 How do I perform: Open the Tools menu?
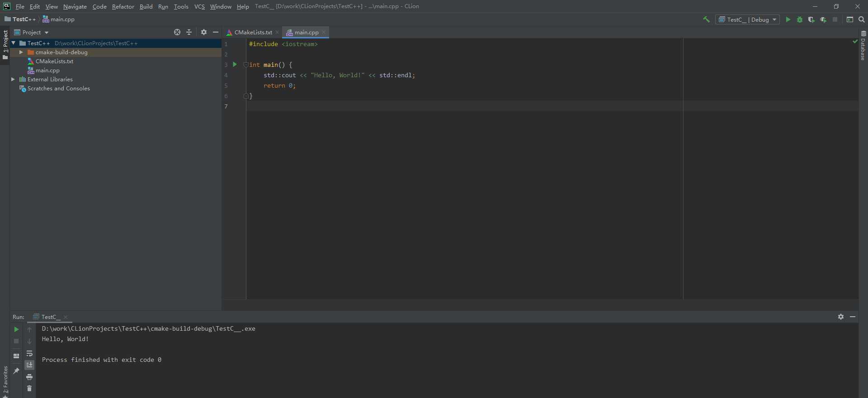pyautogui.click(x=181, y=6)
